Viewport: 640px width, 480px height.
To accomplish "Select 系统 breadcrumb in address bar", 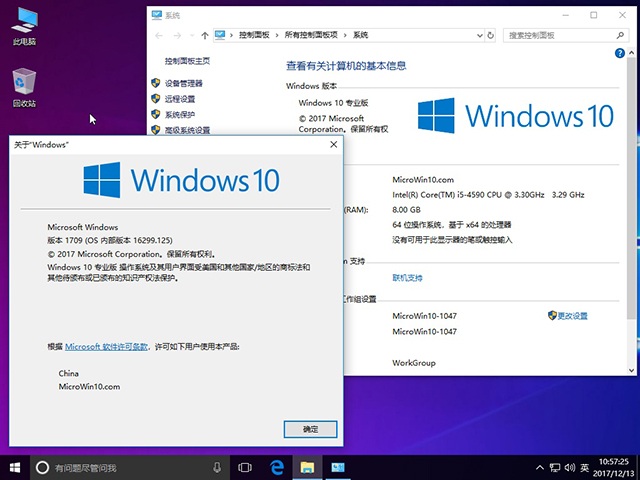I will click(x=360, y=35).
